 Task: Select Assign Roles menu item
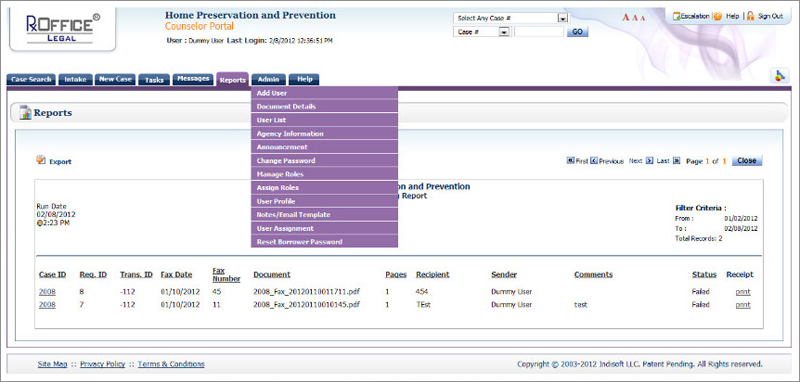coord(324,188)
